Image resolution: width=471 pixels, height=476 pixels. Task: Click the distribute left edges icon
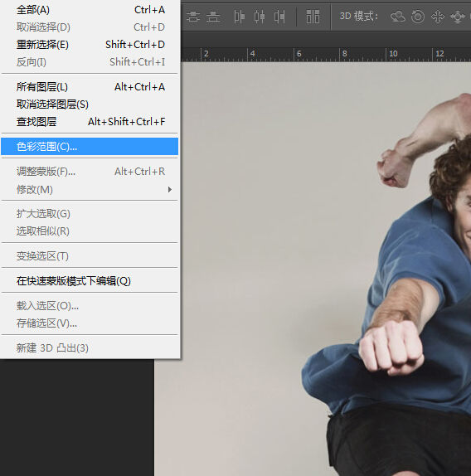click(x=239, y=17)
